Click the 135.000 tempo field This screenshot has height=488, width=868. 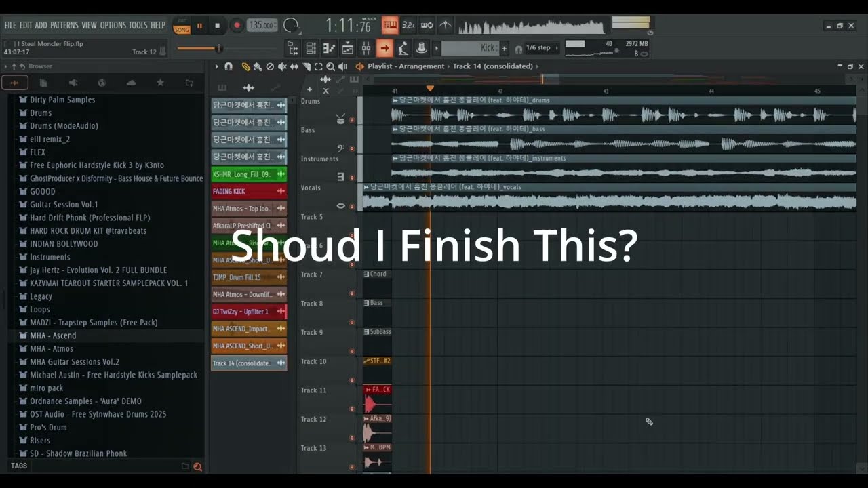pyautogui.click(x=262, y=26)
